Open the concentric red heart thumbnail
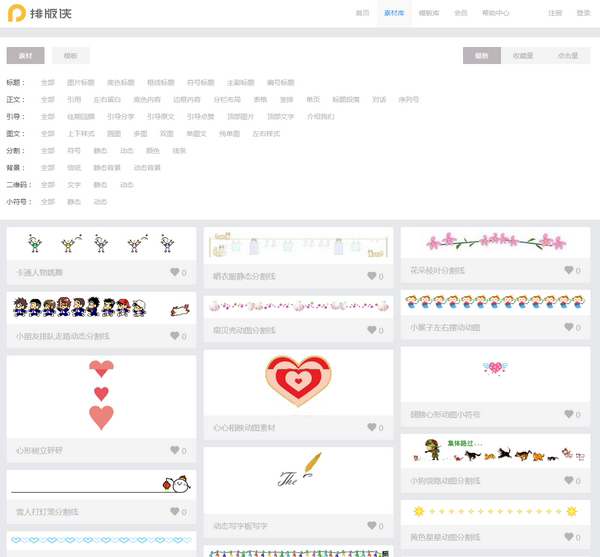This screenshot has width=600, height=557. (x=298, y=382)
